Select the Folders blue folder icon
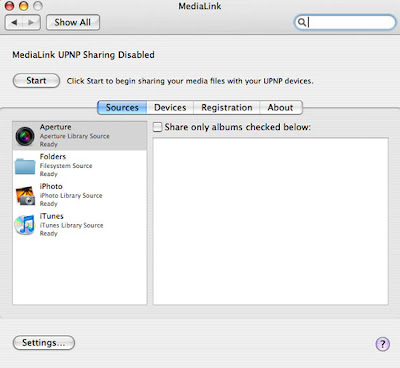Viewport: 400px width, 368px height. (x=25, y=166)
